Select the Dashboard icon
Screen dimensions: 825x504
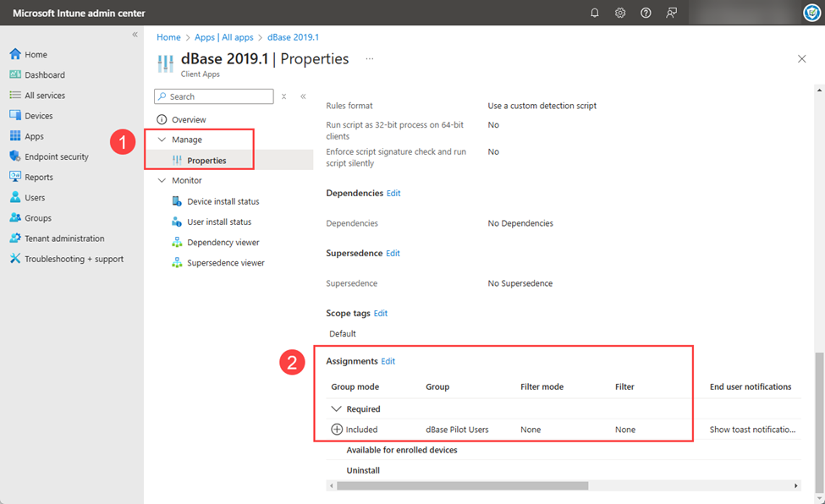(x=15, y=74)
